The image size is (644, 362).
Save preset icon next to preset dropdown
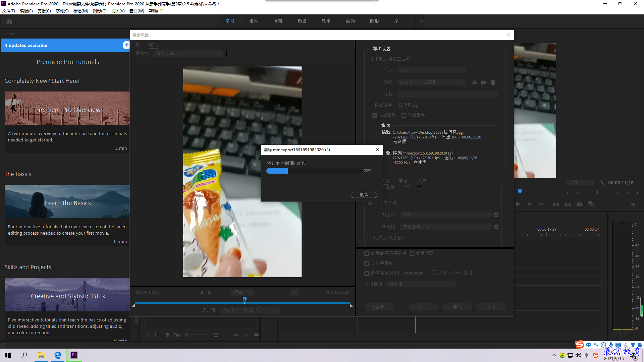474,82
